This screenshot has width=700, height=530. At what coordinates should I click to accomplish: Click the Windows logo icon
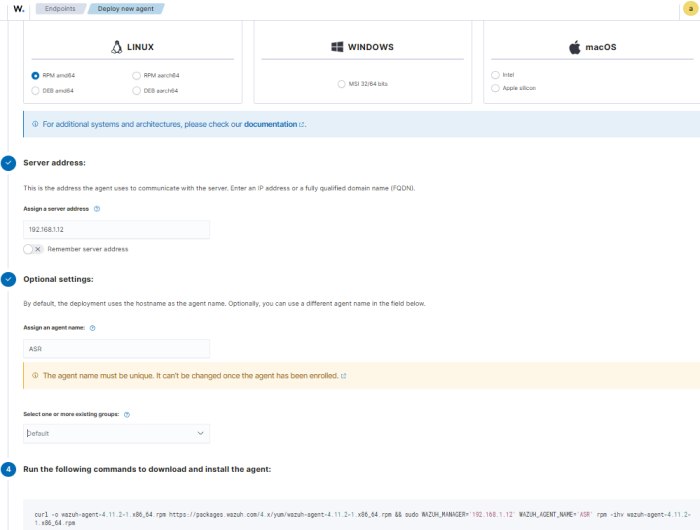tap(337, 47)
